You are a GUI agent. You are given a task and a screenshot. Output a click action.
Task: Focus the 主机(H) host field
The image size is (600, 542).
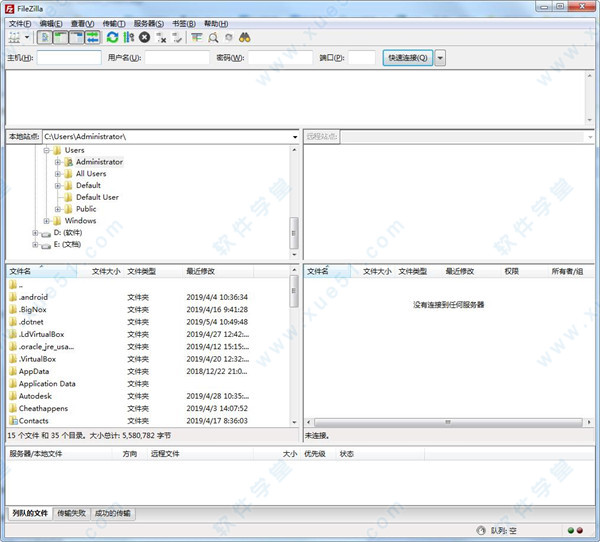tap(69, 58)
